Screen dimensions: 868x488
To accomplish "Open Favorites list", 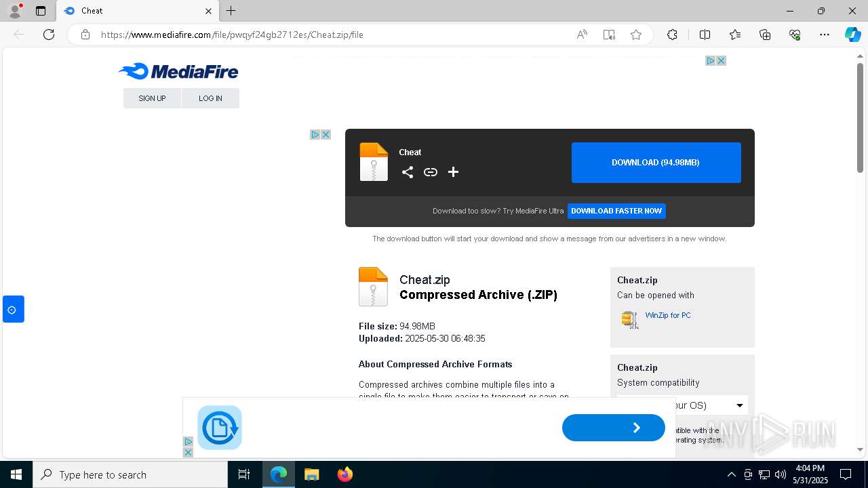I will tap(735, 35).
